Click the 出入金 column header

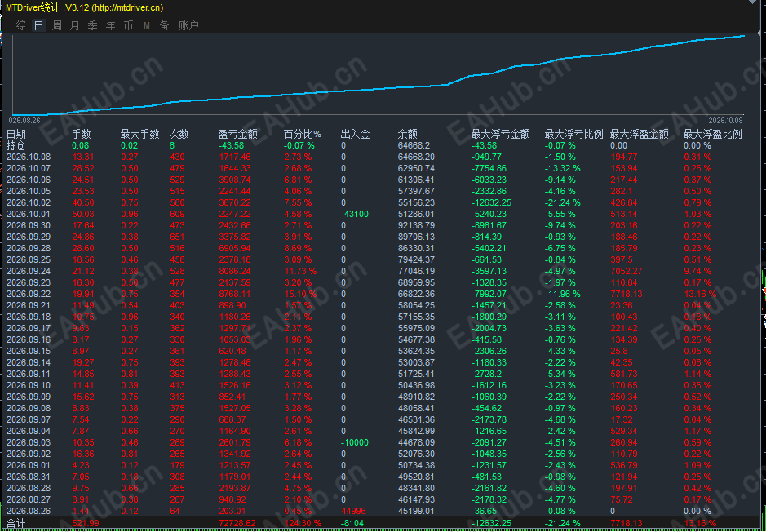tap(356, 135)
